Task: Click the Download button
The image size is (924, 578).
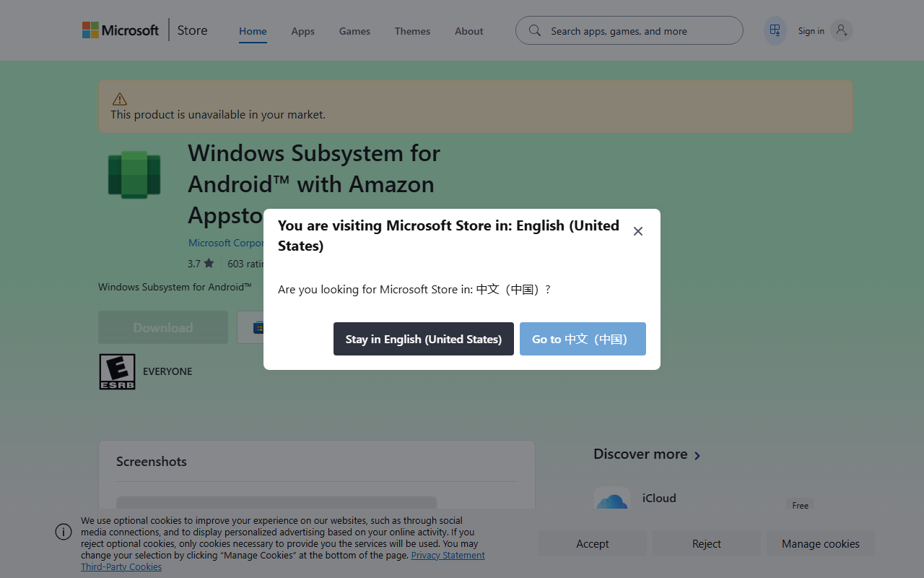Action: 163,327
